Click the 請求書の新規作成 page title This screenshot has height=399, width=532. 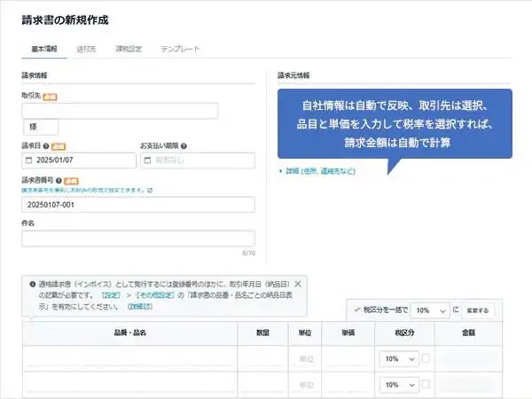click(65, 20)
